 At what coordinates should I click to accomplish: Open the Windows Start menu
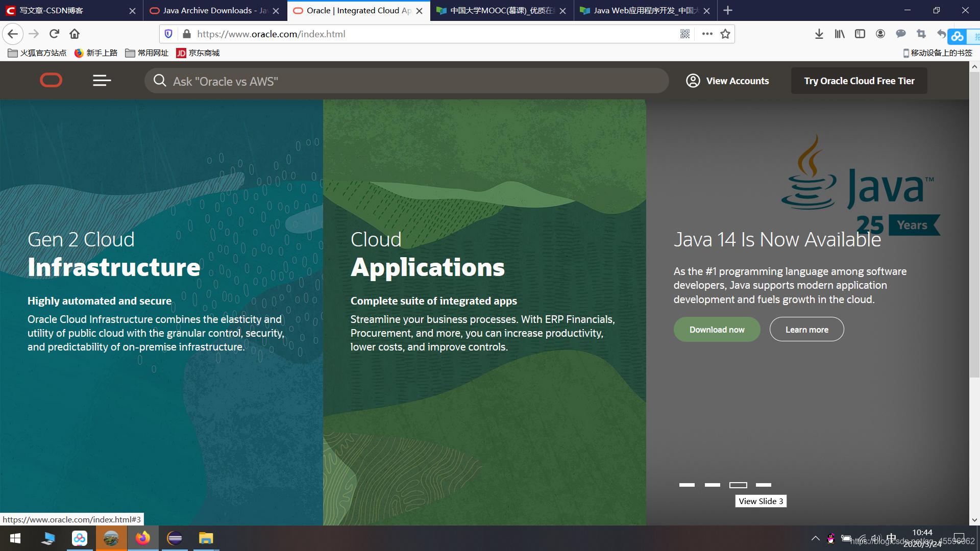click(15, 538)
